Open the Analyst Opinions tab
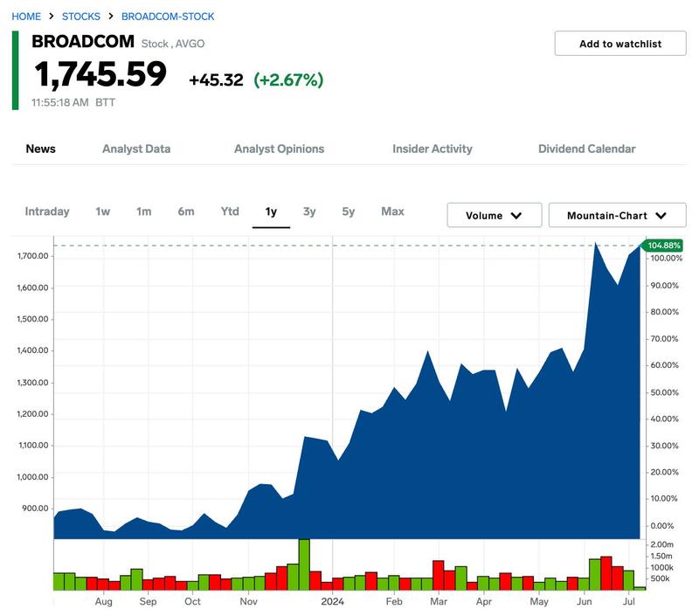The image size is (699, 616). 279,149
